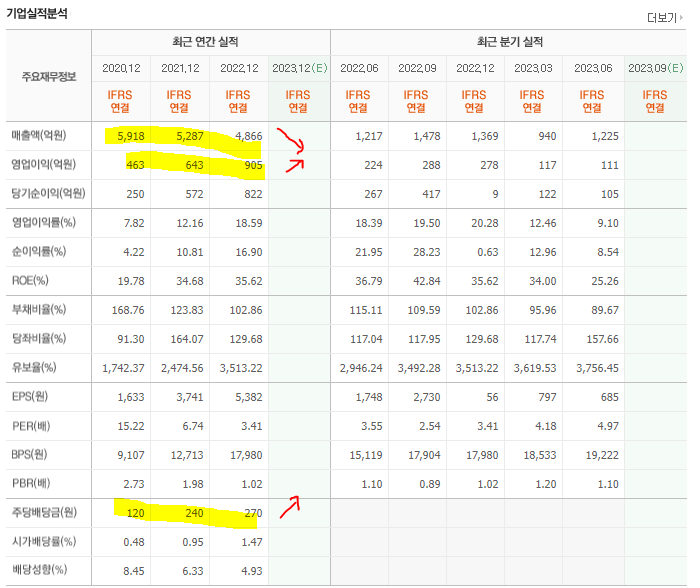Click the 3,756.45 reserve ratio value
700x588 pixels.
[x=597, y=368]
